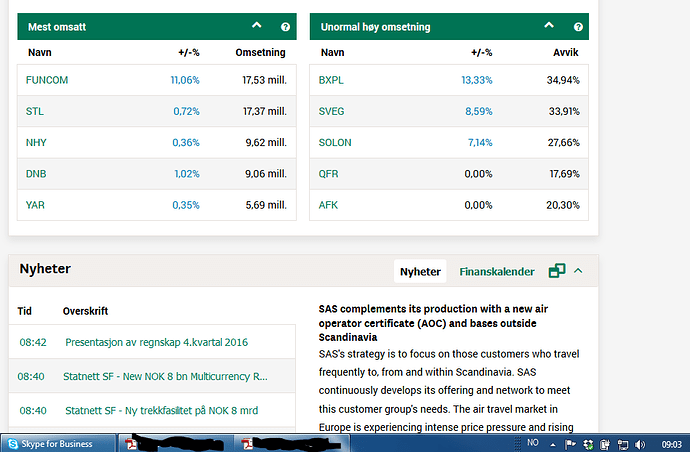Open the NHY stock link
This screenshot has height=452, width=690.
(x=36, y=143)
